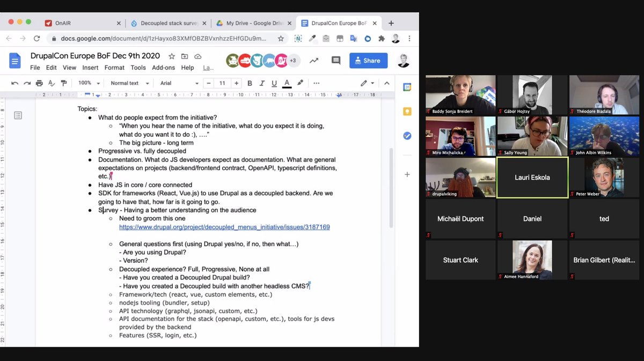
Task: Select Aimee Hannaford's video thumbnail
Action: point(532,260)
